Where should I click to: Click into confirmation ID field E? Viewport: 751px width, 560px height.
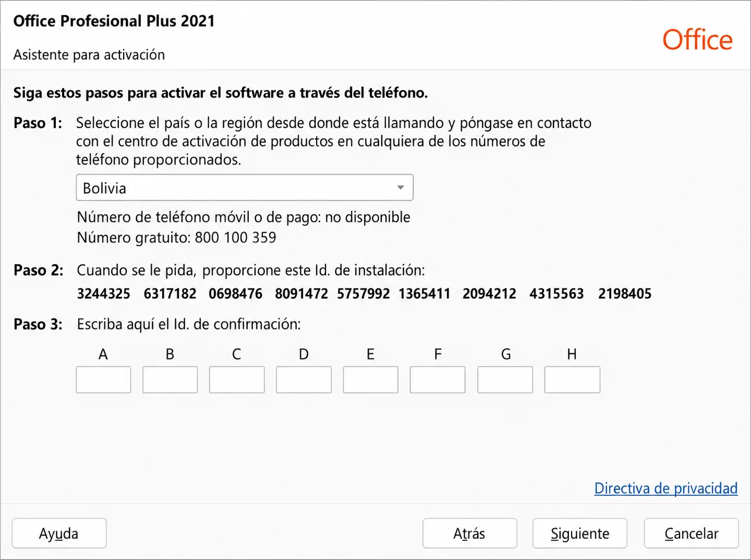(371, 380)
